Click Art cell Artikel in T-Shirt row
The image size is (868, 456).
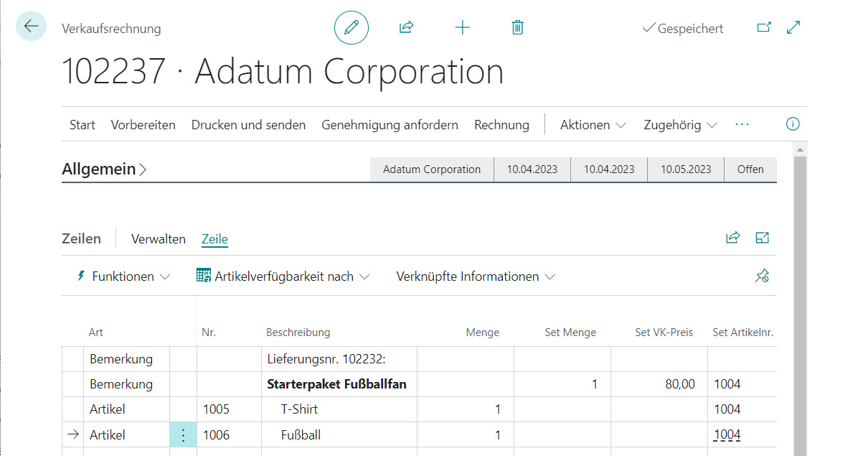(126, 409)
